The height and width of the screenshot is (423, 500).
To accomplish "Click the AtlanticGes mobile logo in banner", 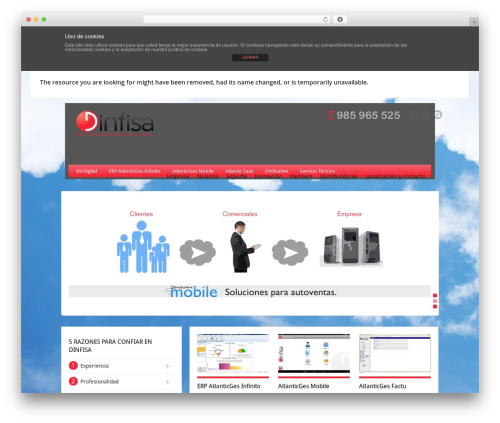I will [191, 291].
